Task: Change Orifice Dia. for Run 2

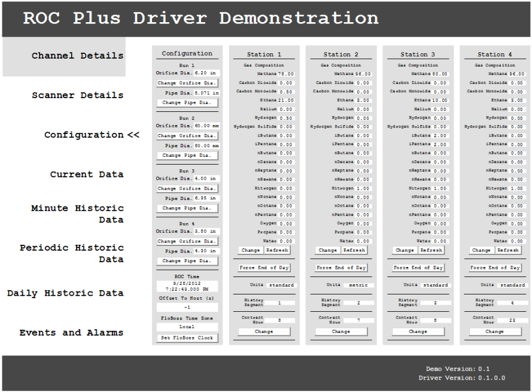Action: point(187,136)
